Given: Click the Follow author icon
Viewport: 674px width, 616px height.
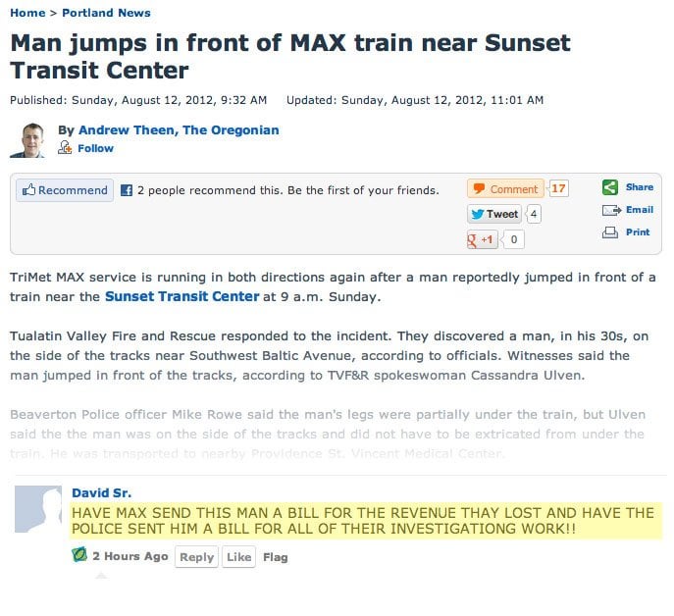Looking at the screenshot, I should [65, 148].
